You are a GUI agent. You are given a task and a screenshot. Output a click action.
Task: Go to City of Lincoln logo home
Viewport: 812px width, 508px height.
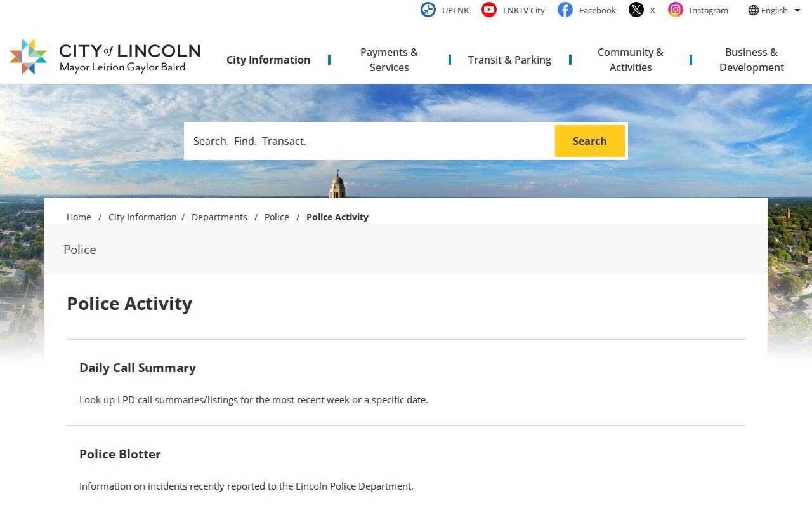coord(105,57)
